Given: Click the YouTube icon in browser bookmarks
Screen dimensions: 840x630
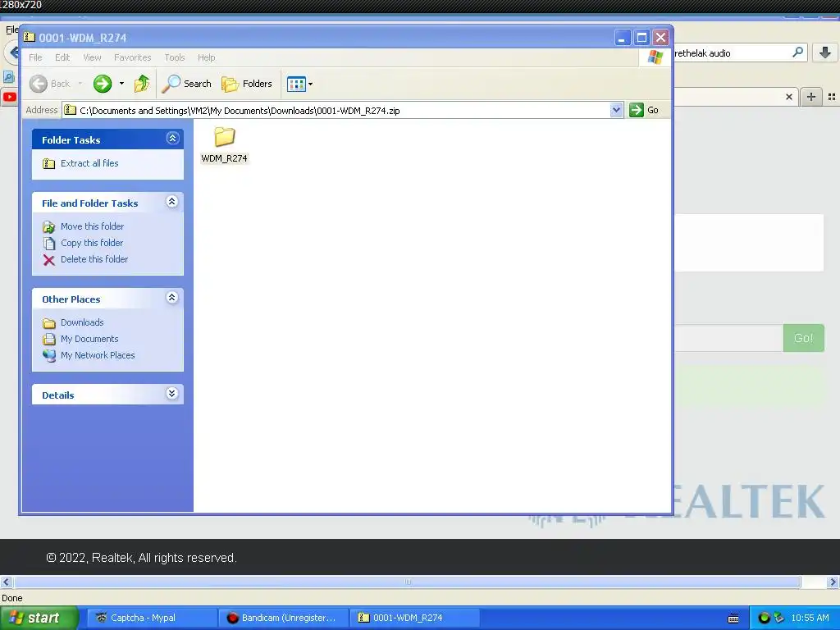Looking at the screenshot, I should pyautogui.click(x=10, y=97).
